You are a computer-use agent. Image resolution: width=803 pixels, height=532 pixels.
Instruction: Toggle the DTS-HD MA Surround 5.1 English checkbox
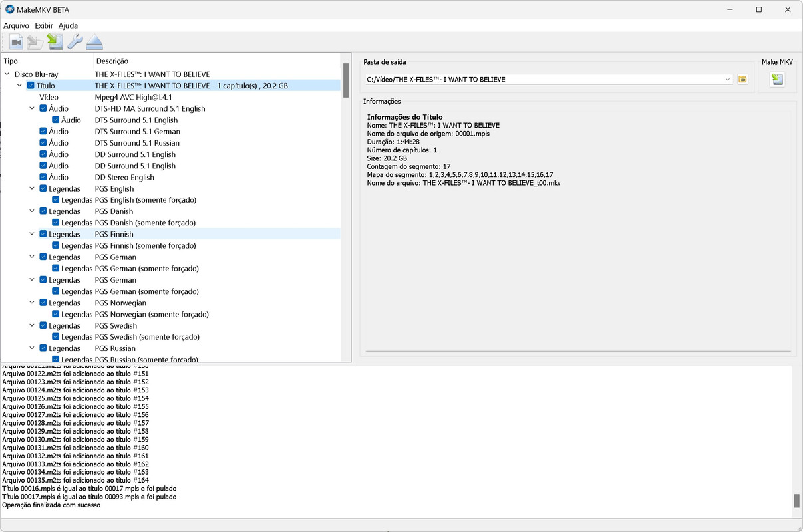(43, 108)
